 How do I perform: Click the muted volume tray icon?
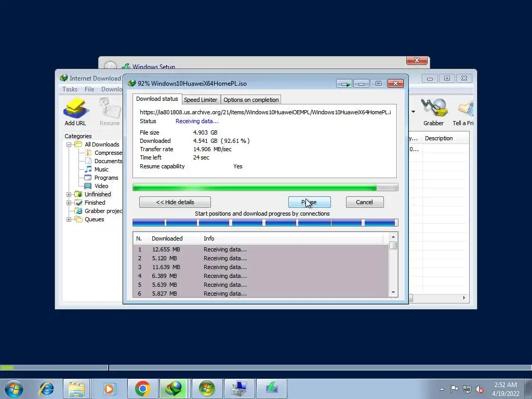click(x=480, y=389)
